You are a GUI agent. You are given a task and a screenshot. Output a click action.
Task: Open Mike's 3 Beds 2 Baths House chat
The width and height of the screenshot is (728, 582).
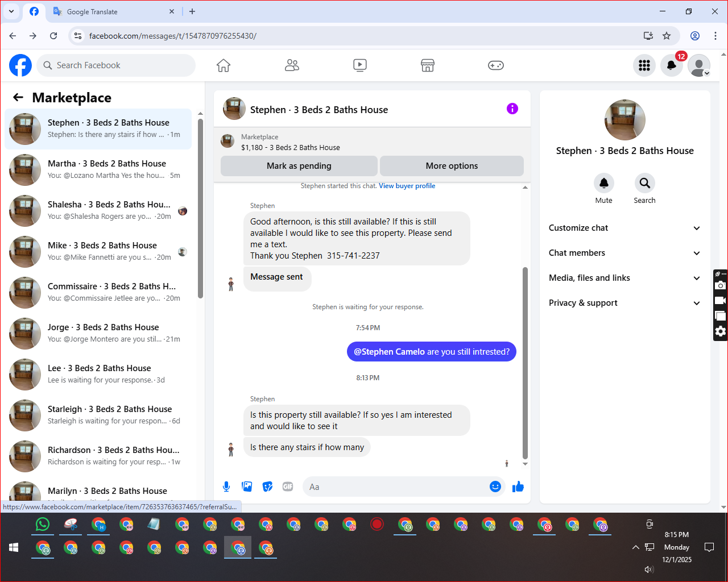coord(98,252)
